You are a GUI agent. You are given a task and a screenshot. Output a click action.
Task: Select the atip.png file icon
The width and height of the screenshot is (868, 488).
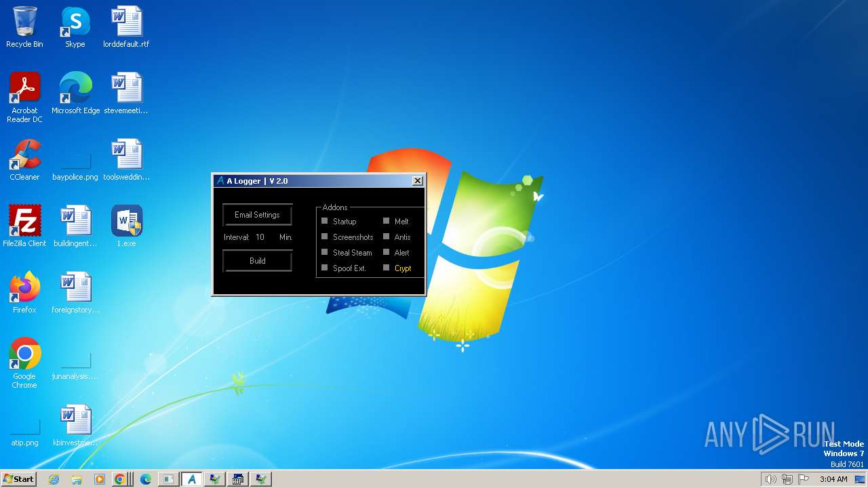(24, 432)
